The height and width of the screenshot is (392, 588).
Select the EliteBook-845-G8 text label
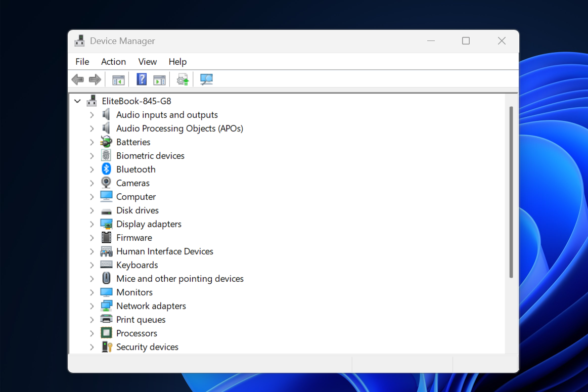pyautogui.click(x=137, y=101)
